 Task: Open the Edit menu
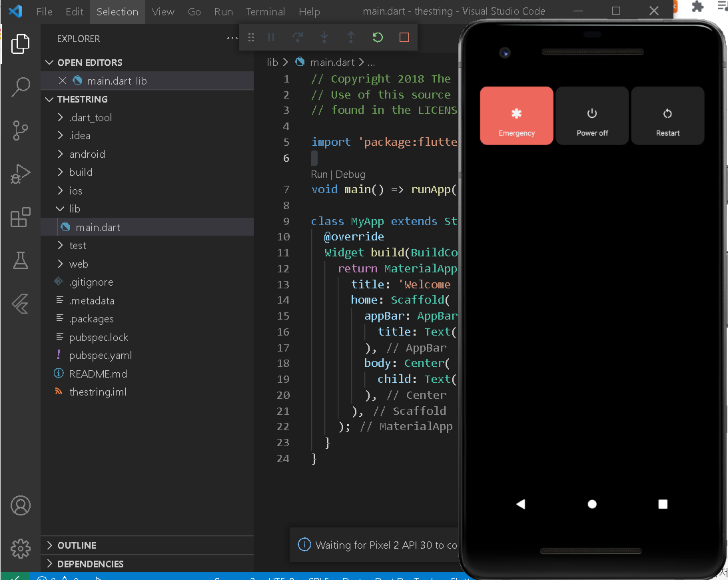[x=75, y=11]
